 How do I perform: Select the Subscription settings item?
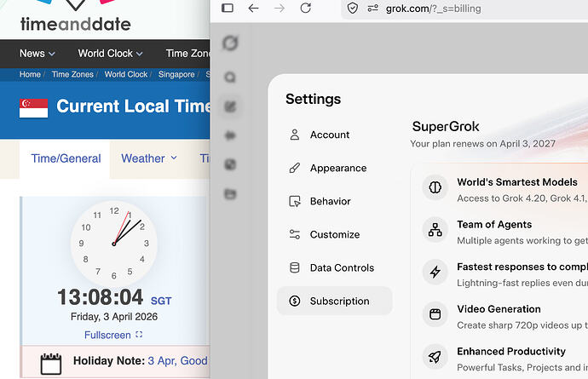point(335,301)
